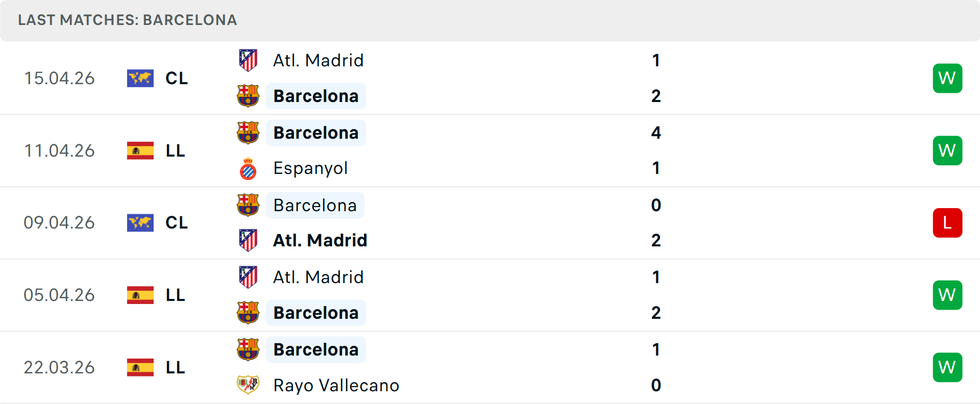
Task: Click the Champions League globe icon for 15.04.26
Action: coord(140,78)
